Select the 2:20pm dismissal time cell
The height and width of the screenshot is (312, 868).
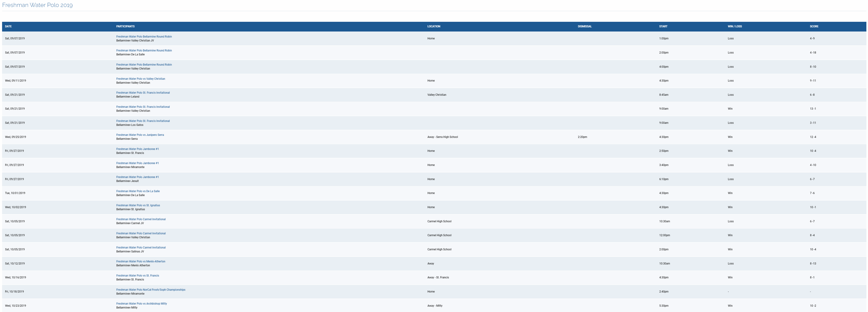click(582, 137)
